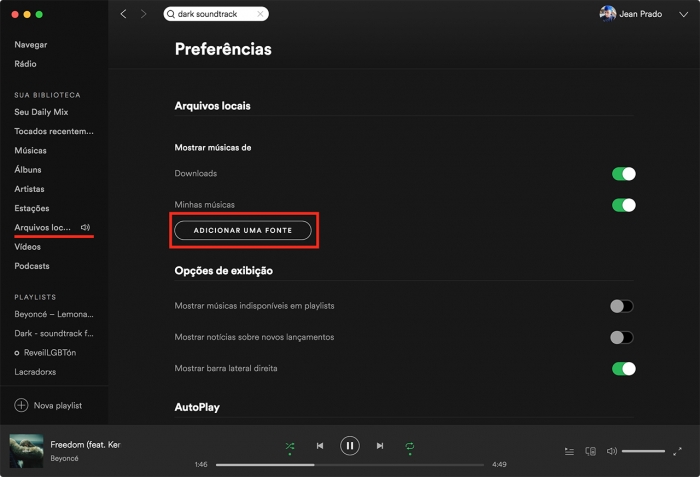The image size is (700, 477).
Task: Open Podcasts in the sidebar
Action: pos(32,266)
